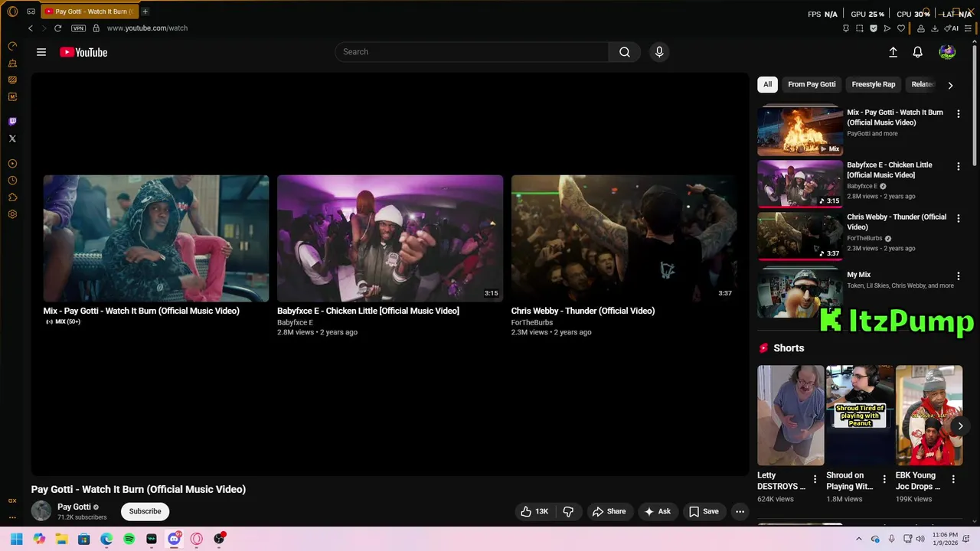The height and width of the screenshot is (551, 980).
Task: Open the YouTube guide hamburger menu
Action: pos(41,52)
